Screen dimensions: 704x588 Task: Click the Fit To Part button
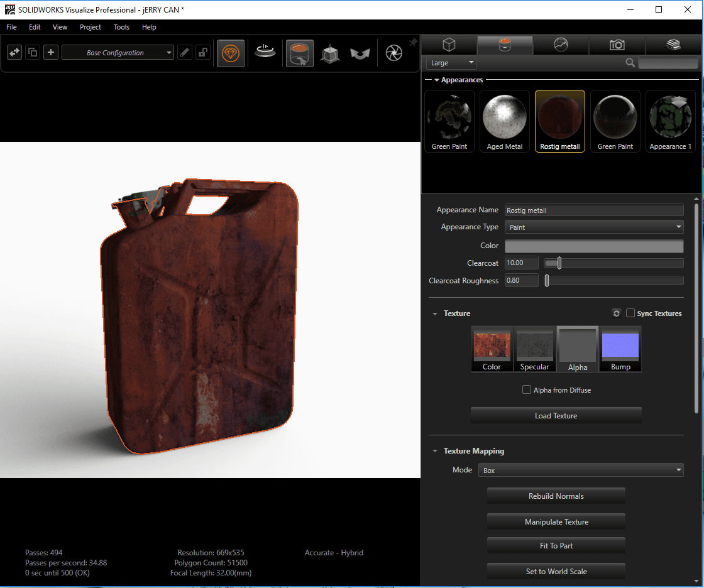click(x=556, y=546)
